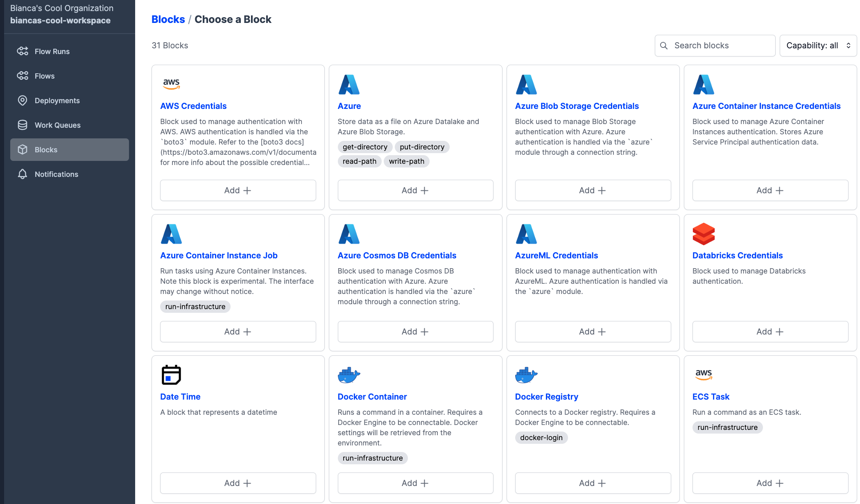Click the Databricks logo icon
The width and height of the screenshot is (860, 504).
704,234
